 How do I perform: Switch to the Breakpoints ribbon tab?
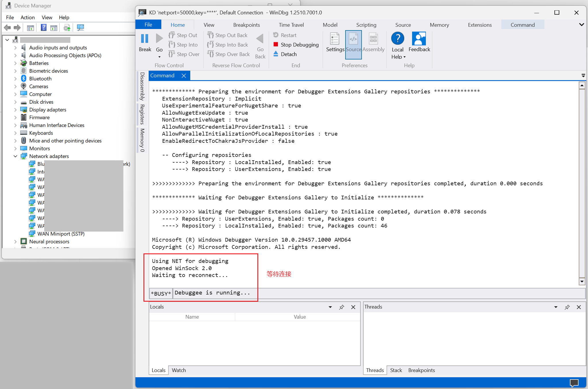point(247,25)
